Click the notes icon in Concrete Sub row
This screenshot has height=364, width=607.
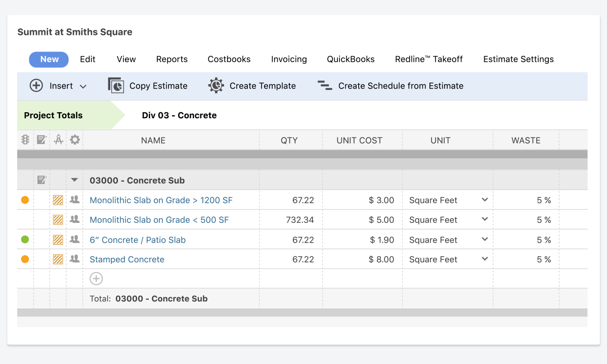[41, 180]
